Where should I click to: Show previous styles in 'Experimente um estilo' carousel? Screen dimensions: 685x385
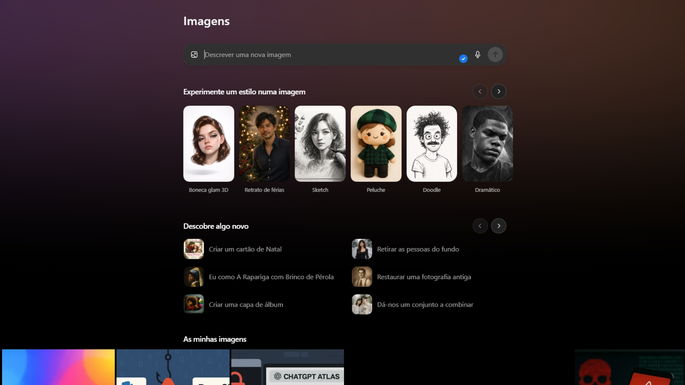[x=480, y=91]
